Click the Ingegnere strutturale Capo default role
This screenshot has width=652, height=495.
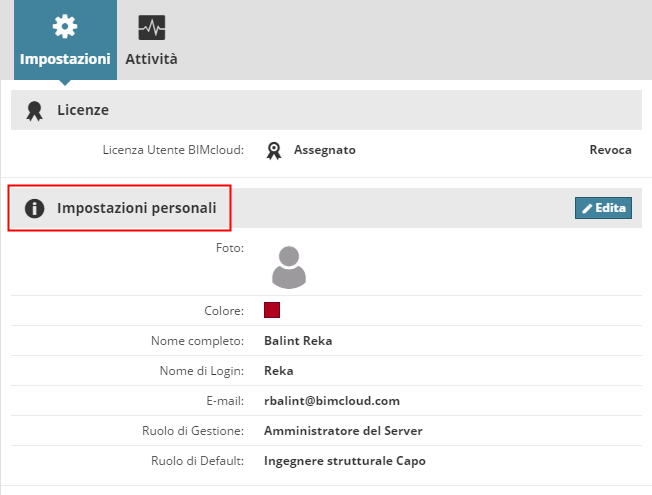pos(344,461)
